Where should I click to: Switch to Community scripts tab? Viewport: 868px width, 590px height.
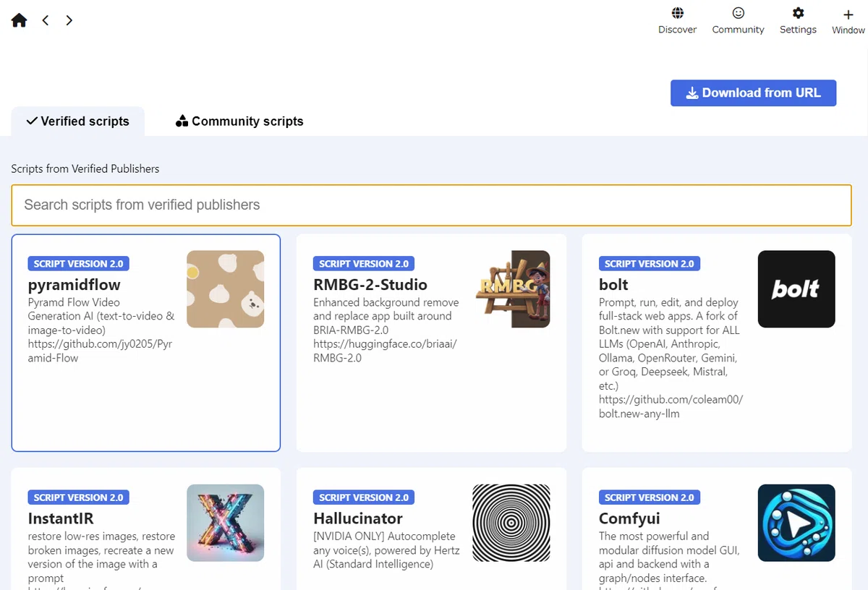(239, 121)
